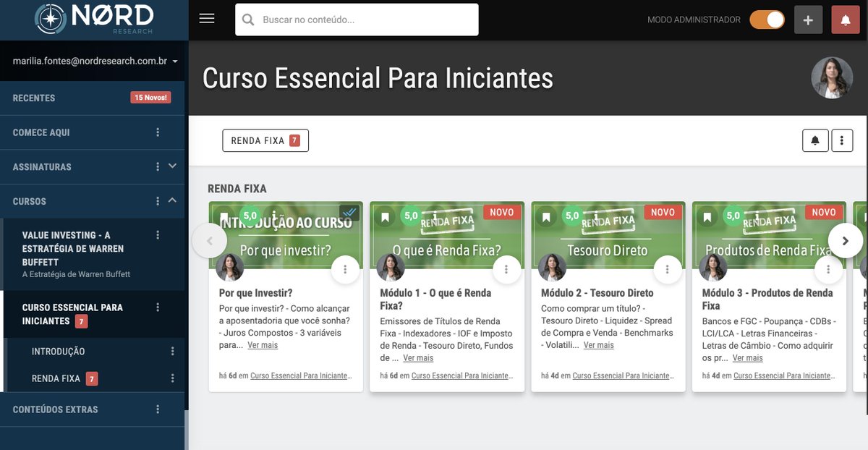Click 'Ver mais' on the Tesouro Direto card

[597, 344]
